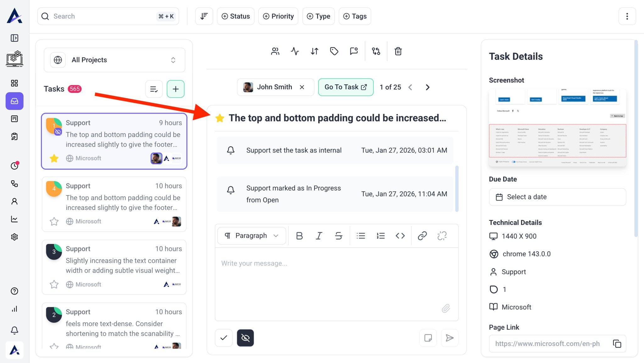Viewport: 644px width, 363px height.
Task: Open the All Projects dropdown
Action: [x=114, y=60]
